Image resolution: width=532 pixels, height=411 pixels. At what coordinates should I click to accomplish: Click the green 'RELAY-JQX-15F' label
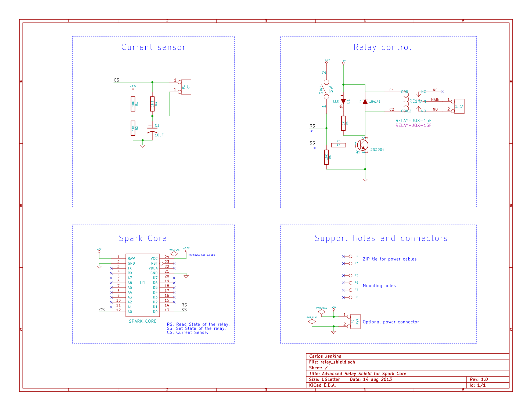(x=413, y=121)
